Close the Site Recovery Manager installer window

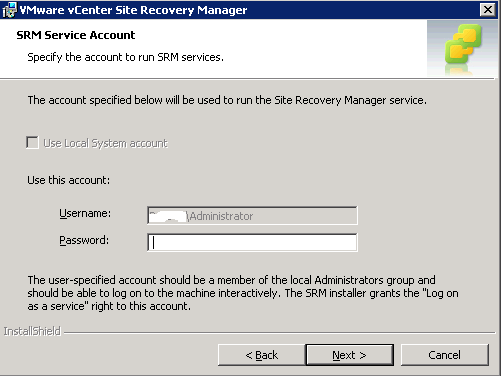pyautogui.click(x=488, y=10)
